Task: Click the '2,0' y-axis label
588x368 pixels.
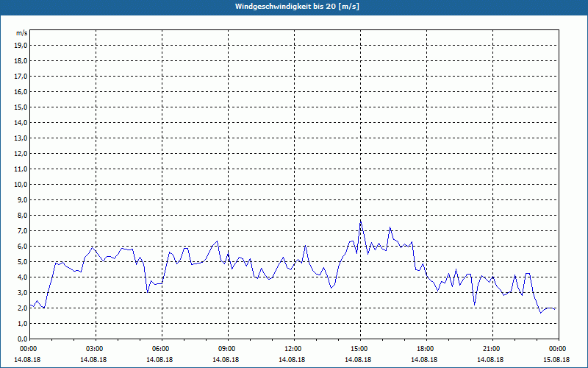Action: [22, 308]
